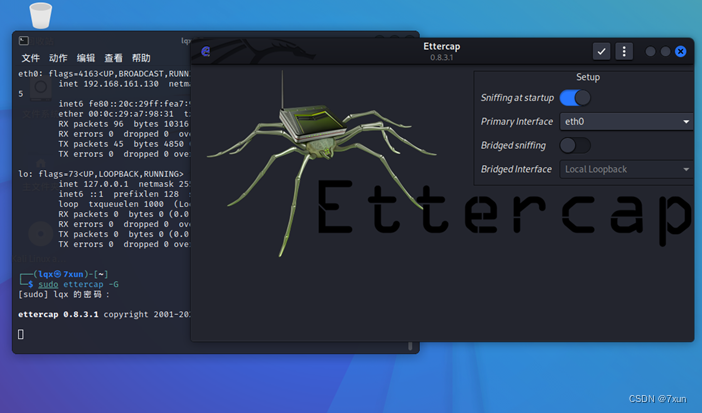
Task: Click 'TX packets 45' line in terminal
Action: pyautogui.click(x=121, y=144)
